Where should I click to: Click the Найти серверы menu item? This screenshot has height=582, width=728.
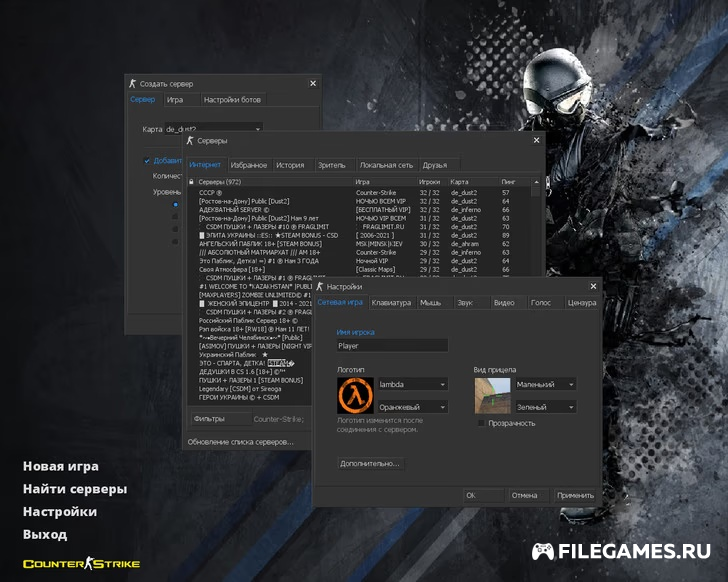(x=75, y=489)
